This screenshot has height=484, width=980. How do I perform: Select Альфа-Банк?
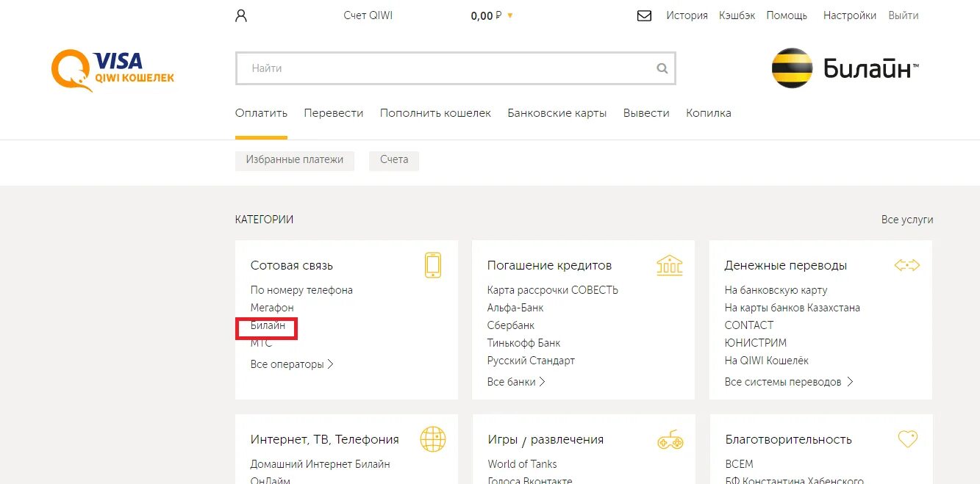point(515,308)
